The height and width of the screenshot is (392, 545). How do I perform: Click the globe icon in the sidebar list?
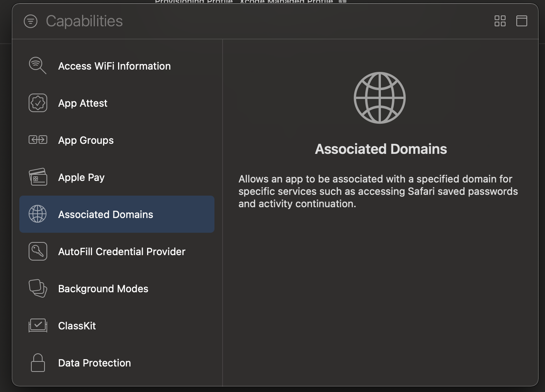tap(38, 214)
